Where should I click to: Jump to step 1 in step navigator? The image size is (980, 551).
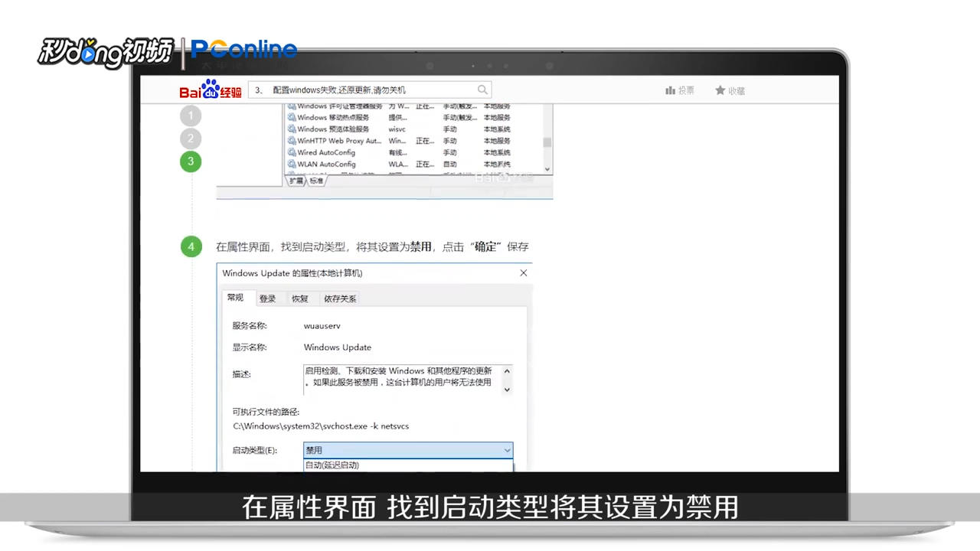click(191, 116)
